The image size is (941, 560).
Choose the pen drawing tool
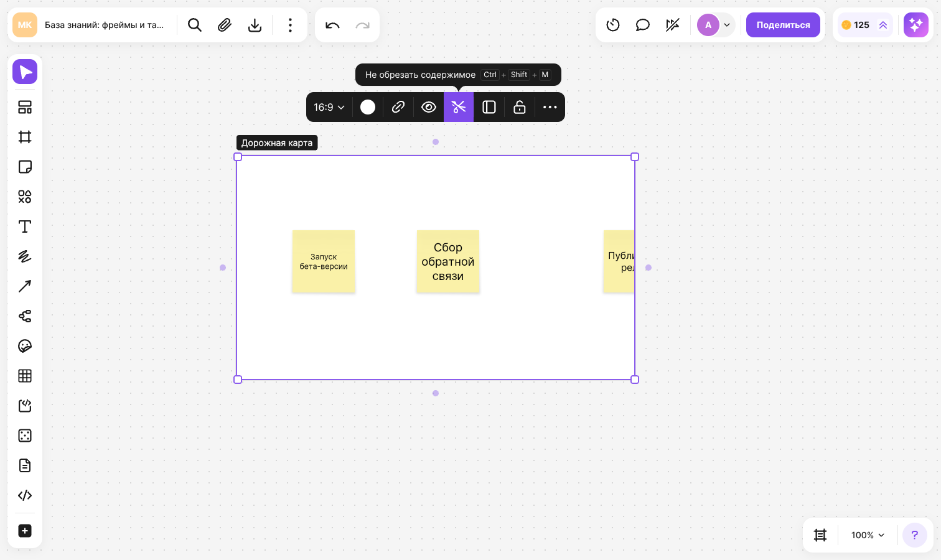(25, 256)
